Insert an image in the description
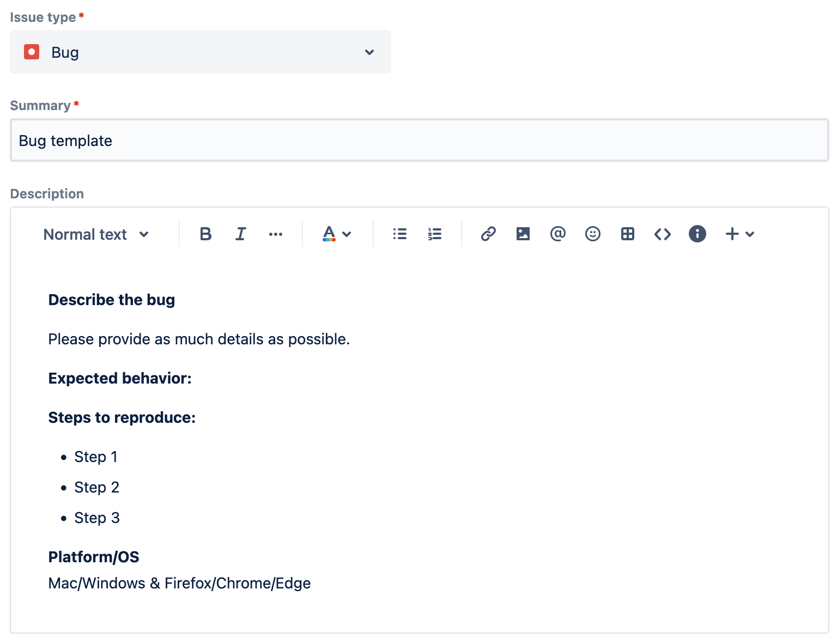 [x=523, y=234]
